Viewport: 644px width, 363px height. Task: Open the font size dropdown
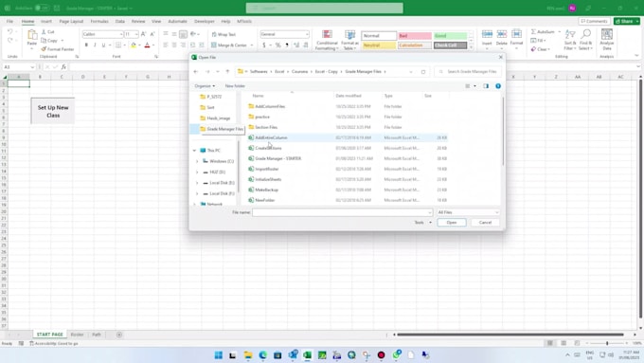136,34
